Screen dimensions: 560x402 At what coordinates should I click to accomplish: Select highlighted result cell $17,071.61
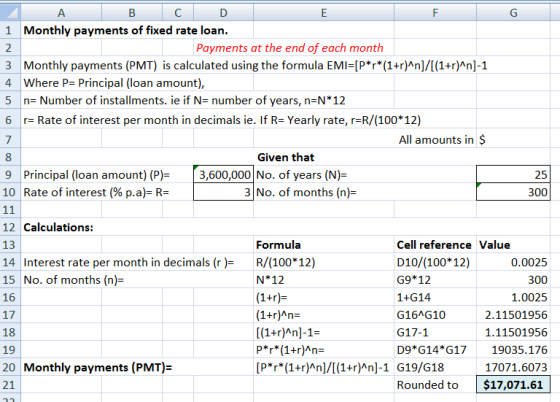point(513,385)
